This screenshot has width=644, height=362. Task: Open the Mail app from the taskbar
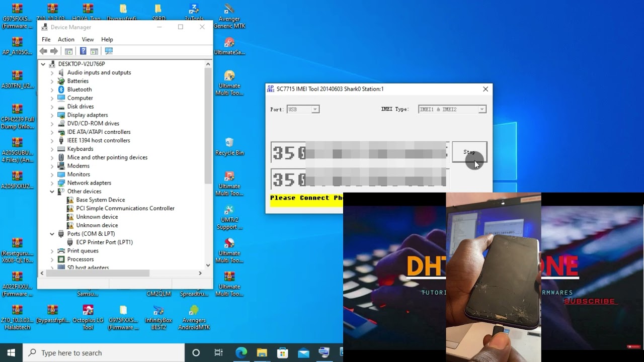[303, 352]
